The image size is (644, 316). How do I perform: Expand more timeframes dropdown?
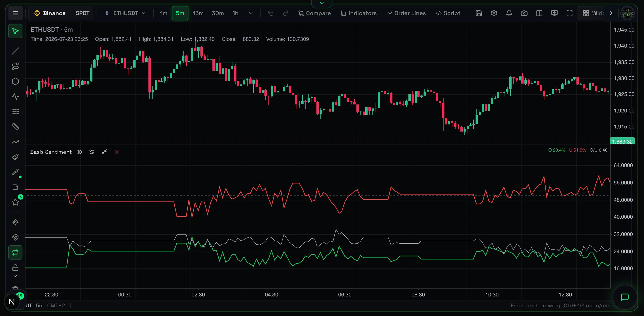(250, 13)
